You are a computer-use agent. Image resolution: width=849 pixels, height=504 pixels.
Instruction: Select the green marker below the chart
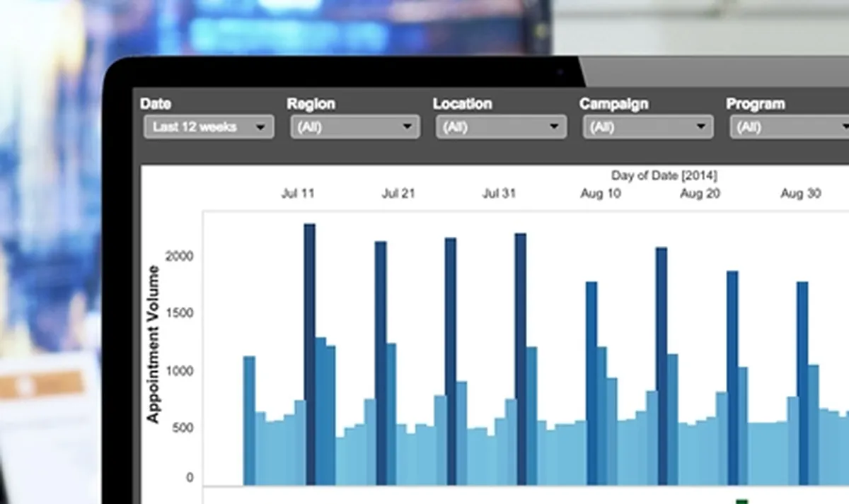tap(741, 501)
